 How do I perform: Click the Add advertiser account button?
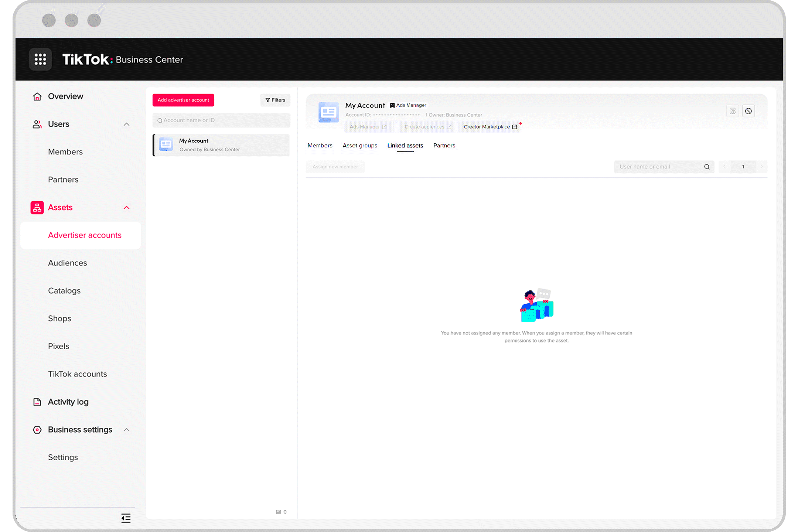click(x=184, y=100)
